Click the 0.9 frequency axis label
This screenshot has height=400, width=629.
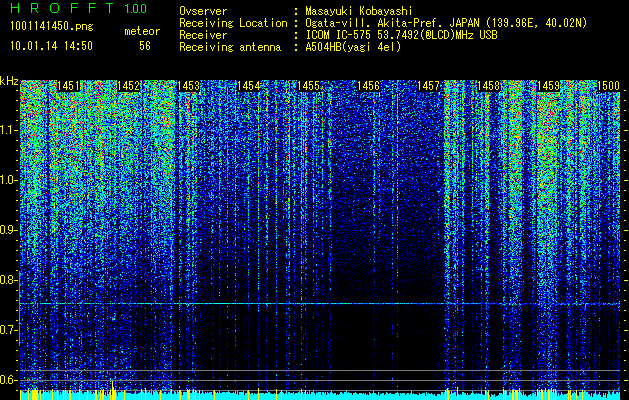(x=9, y=230)
